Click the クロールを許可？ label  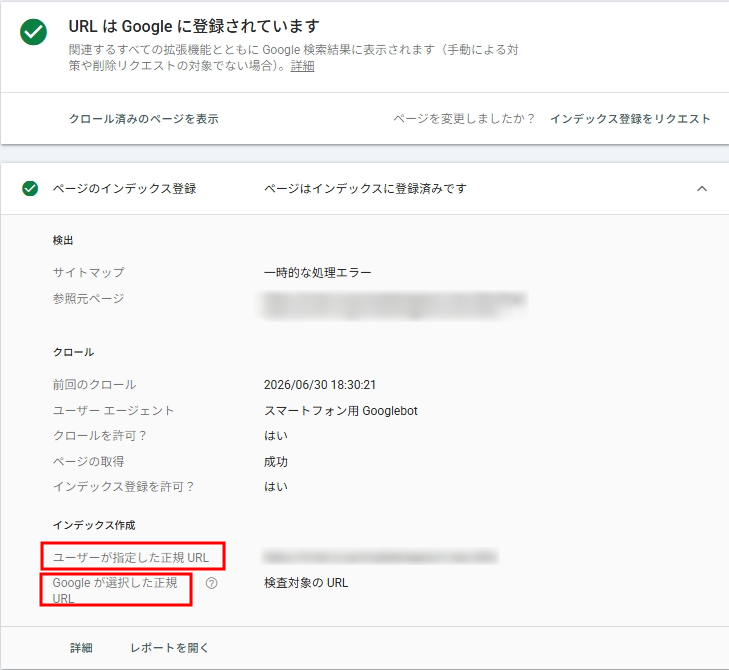(100, 436)
